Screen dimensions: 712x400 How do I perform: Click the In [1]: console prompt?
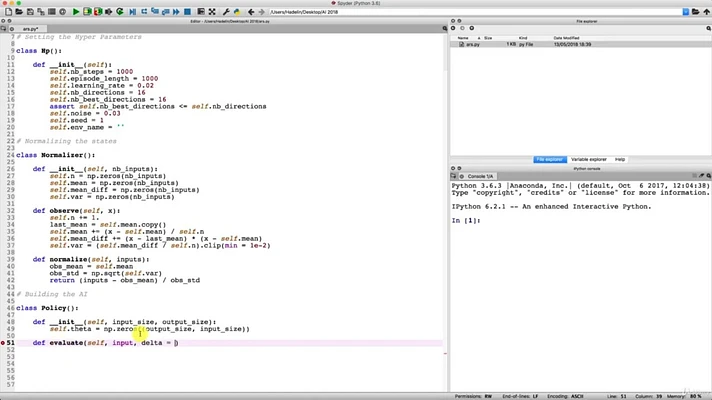465,220
